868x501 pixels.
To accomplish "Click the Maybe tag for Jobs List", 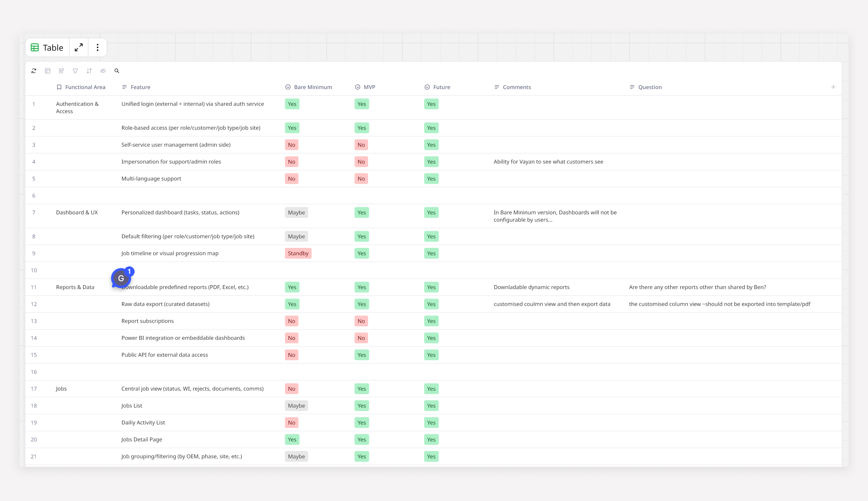I will pyautogui.click(x=296, y=406).
